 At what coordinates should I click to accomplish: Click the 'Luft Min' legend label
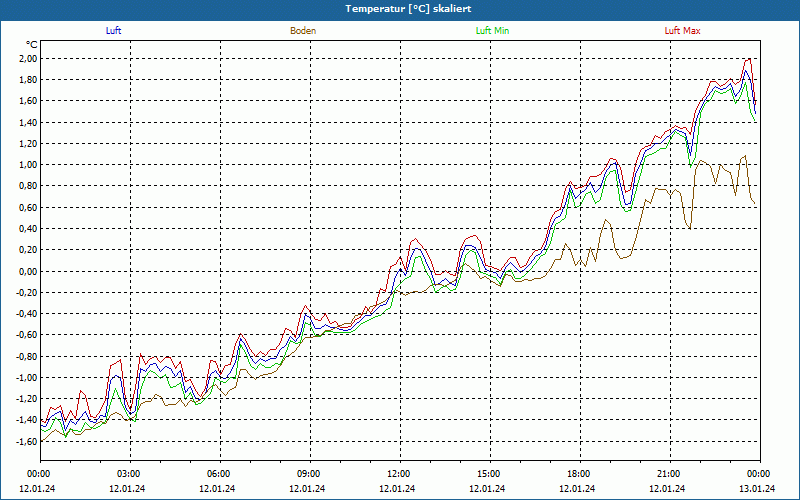pyautogui.click(x=492, y=31)
